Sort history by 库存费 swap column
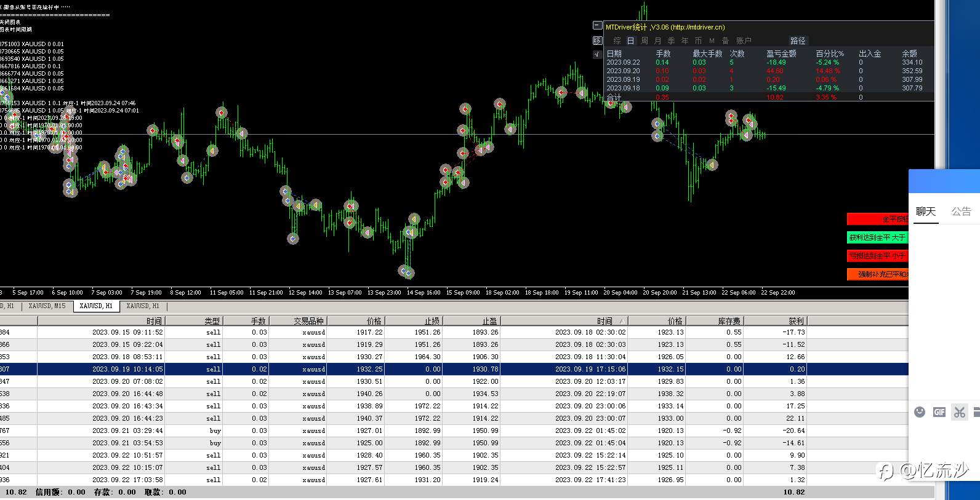The height and width of the screenshot is (500, 980). pyautogui.click(x=715, y=321)
